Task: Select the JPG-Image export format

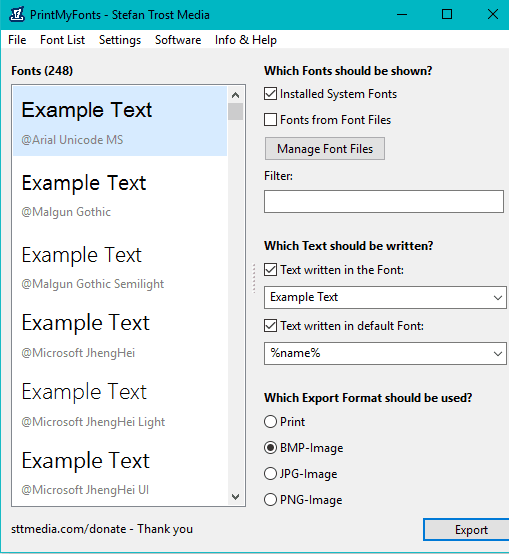Action: pyautogui.click(x=270, y=473)
